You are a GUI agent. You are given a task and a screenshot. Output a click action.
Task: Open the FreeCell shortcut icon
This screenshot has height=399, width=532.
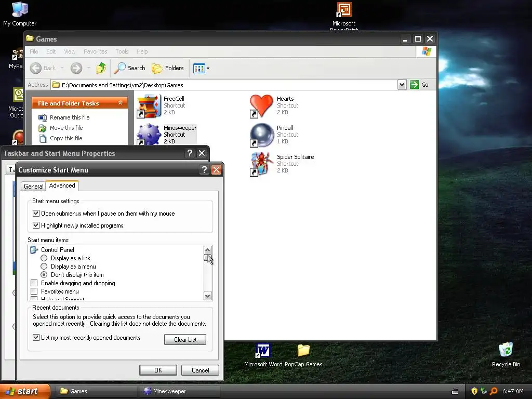149,106
